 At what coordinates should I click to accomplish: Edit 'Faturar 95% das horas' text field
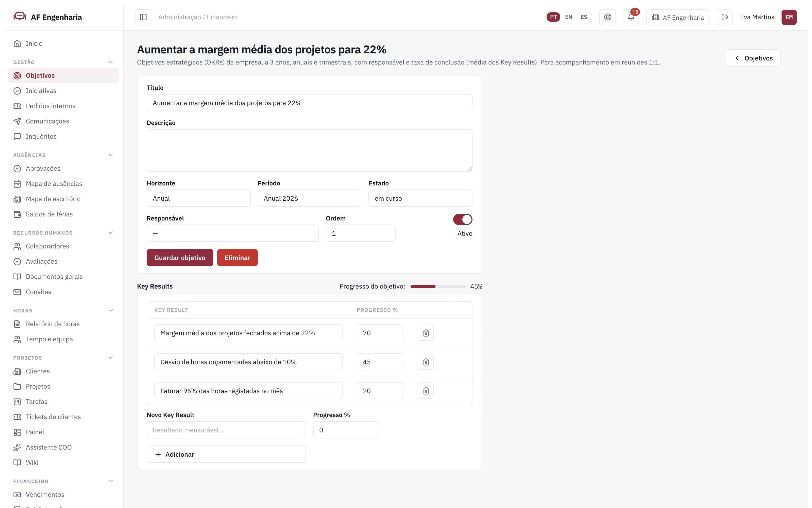click(248, 391)
